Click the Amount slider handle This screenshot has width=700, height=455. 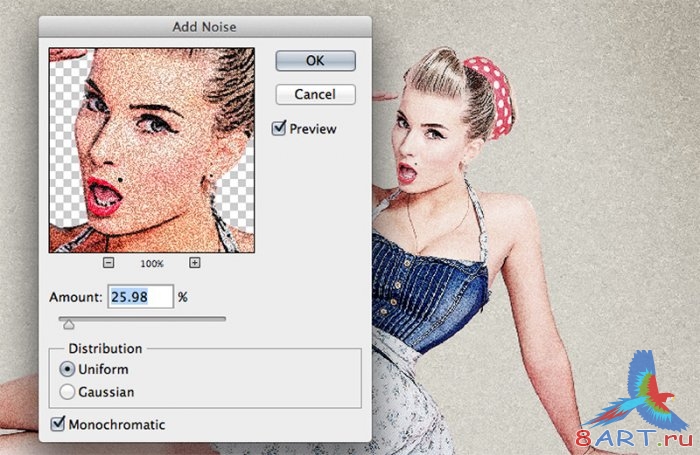point(68,324)
